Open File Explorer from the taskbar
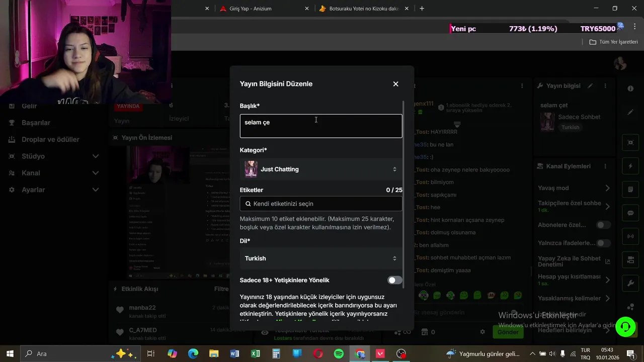644x362 pixels. pos(214,353)
